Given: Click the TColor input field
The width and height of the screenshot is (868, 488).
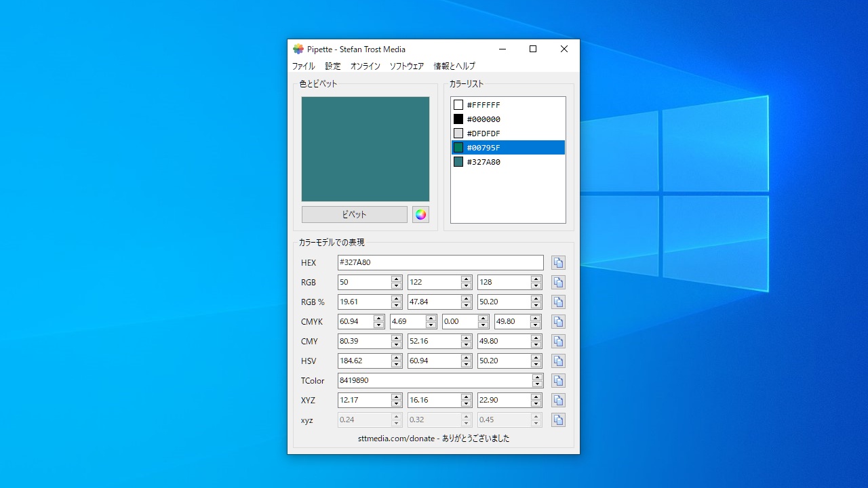Looking at the screenshot, I should 435,381.
